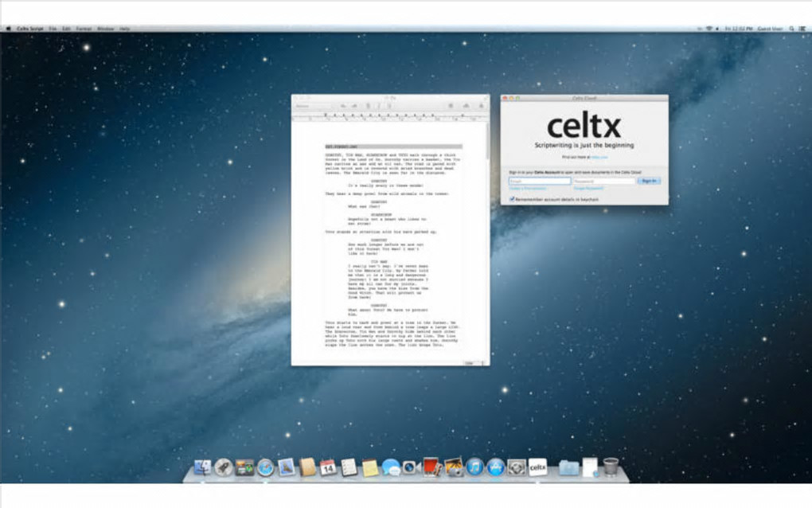
Task: Open the Format menu
Action: pyautogui.click(x=84, y=29)
